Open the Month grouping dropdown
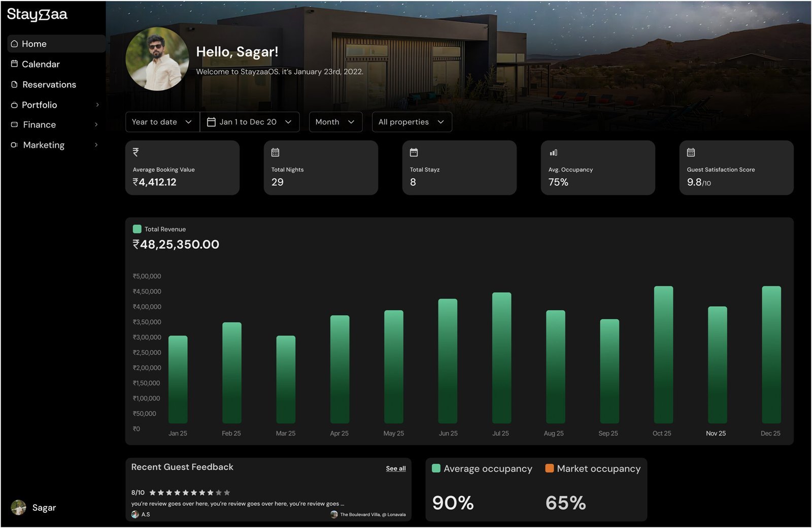 (x=335, y=122)
